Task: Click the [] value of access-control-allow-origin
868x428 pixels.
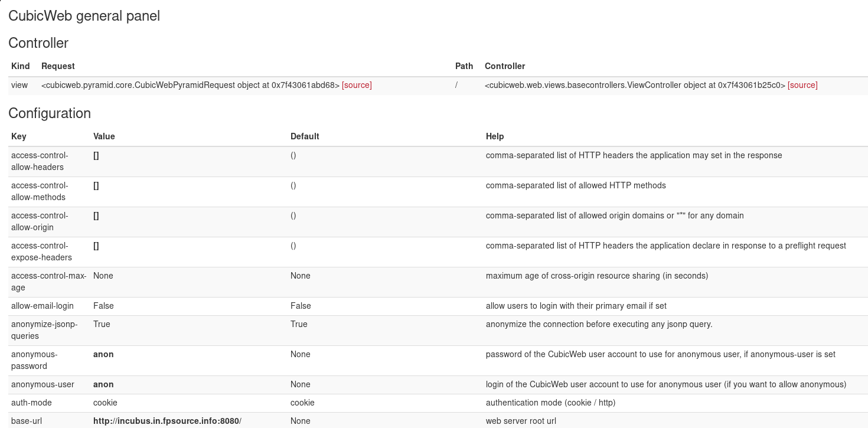Action: click(96, 215)
